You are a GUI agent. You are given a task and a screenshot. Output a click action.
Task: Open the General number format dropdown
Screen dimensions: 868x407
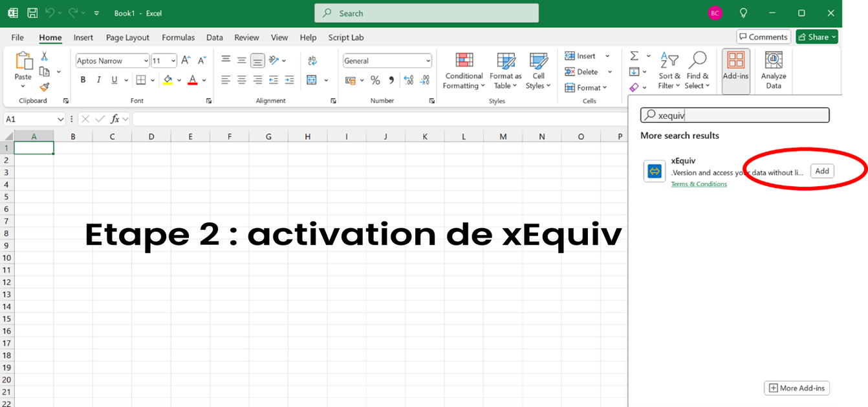tap(428, 61)
